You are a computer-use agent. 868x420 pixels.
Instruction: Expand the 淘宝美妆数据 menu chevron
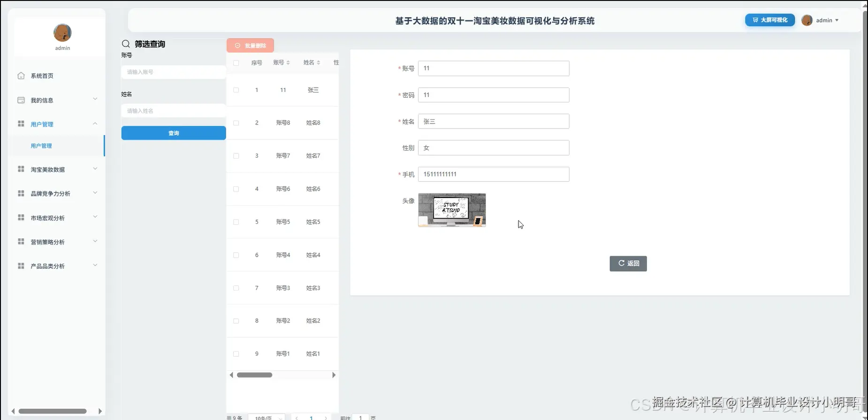(95, 168)
